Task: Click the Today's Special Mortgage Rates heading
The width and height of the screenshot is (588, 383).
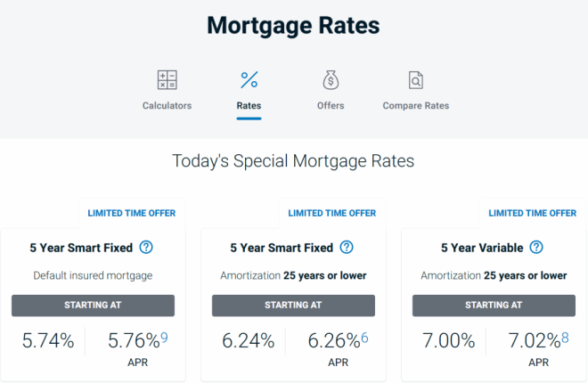Action: [293, 162]
